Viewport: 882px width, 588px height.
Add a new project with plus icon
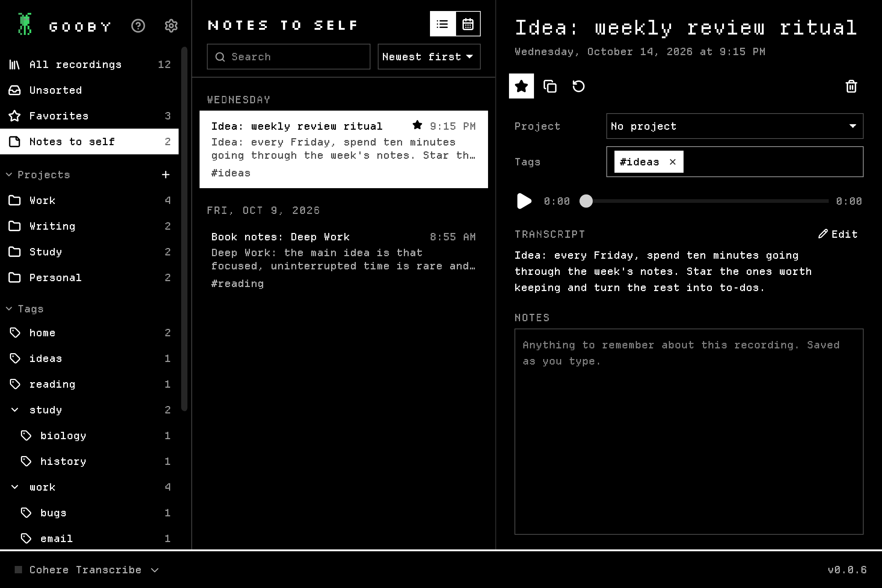pos(165,175)
